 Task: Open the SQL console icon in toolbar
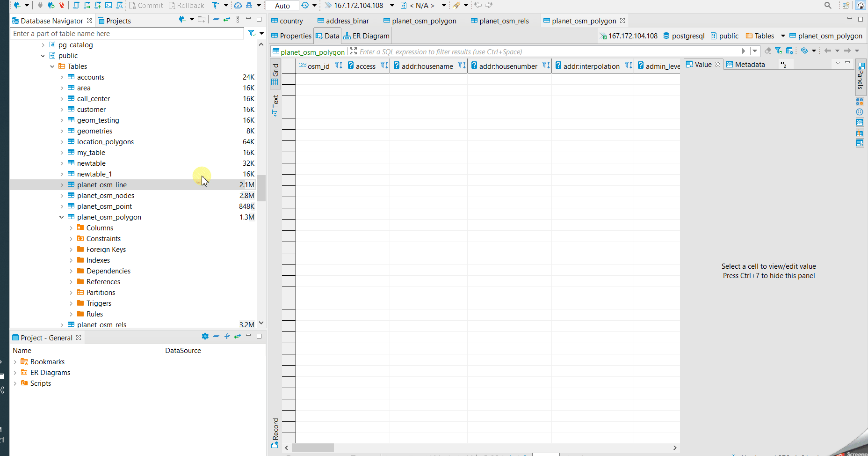108,5
